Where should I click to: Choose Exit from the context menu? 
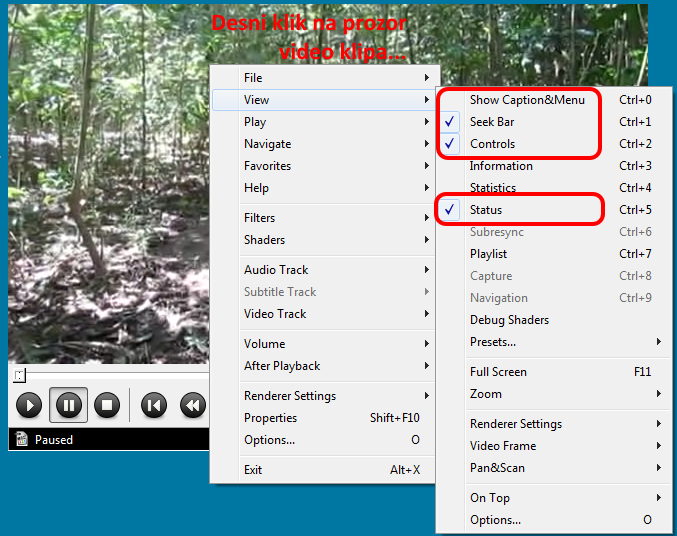(324, 469)
